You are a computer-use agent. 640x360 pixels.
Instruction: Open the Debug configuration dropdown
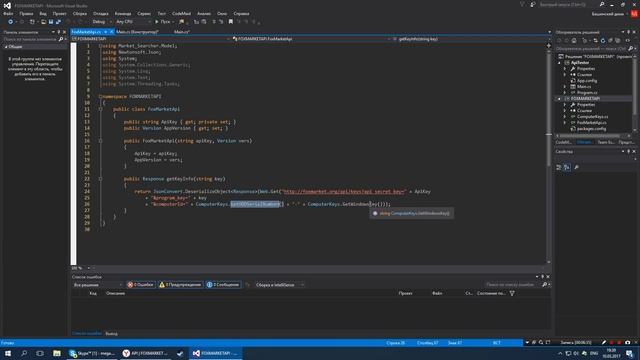tap(102, 22)
